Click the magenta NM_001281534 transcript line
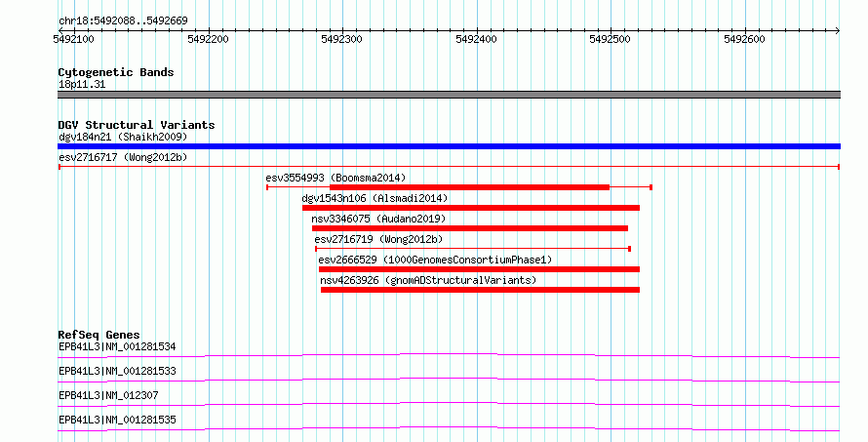This screenshot has height=442, width=868. point(449,355)
